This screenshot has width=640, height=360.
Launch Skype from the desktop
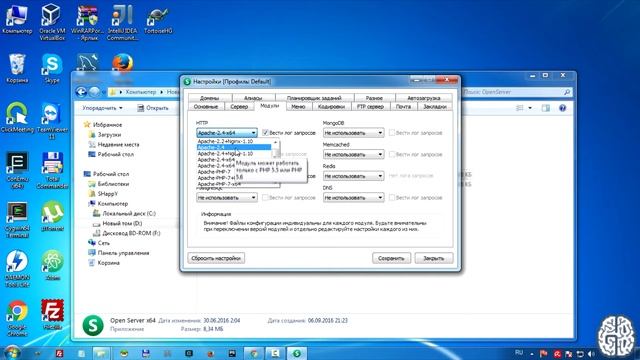(52, 69)
